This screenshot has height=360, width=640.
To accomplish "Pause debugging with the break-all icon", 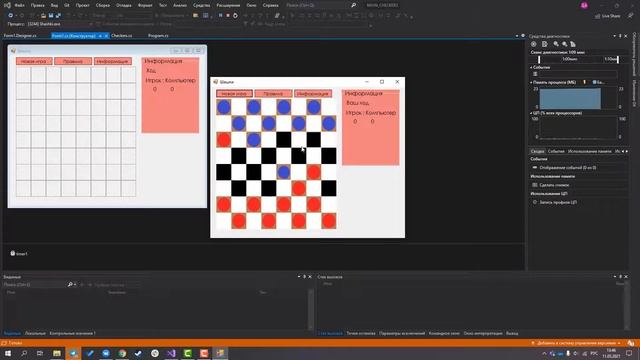I will [x=220, y=16].
